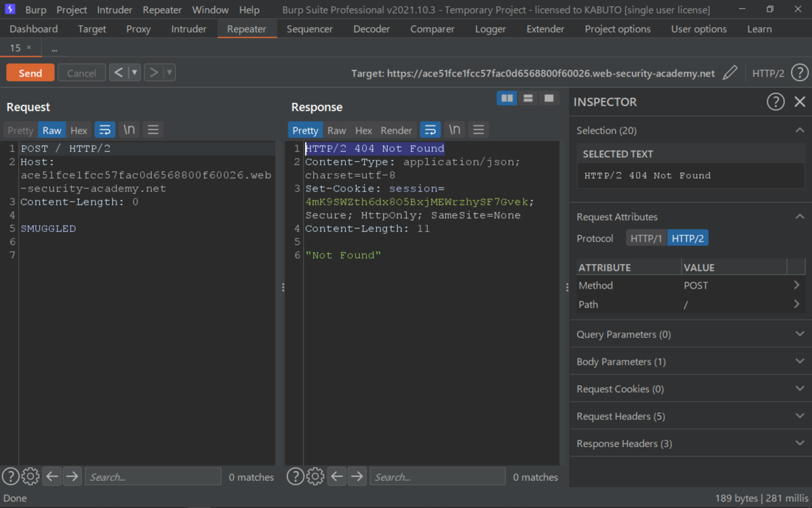Switch the Response view to Render

coord(397,130)
